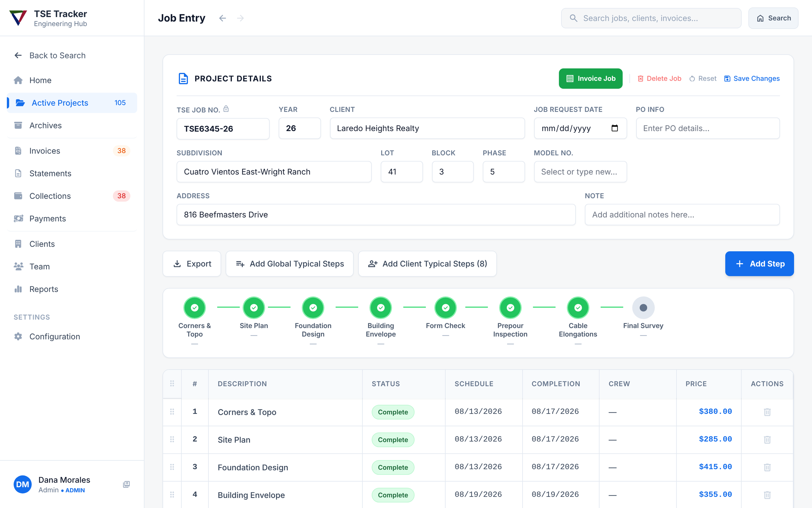812x508 pixels.
Task: Click the lock icon beside TSE Job No.
Action: [226, 109]
